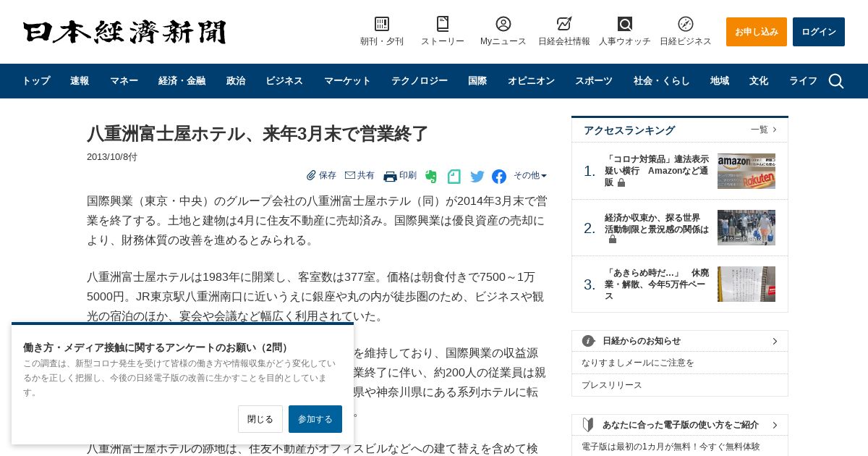This screenshot has width=868, height=456.
Task: Click the street crowd ranking thumbnail
Action: [x=746, y=228]
